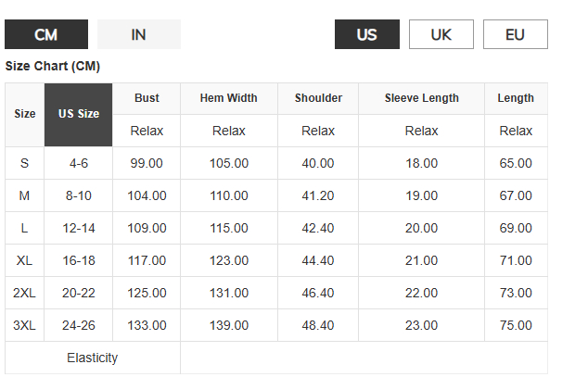Select the UK sizing button
The image size is (588, 377).
tap(441, 34)
